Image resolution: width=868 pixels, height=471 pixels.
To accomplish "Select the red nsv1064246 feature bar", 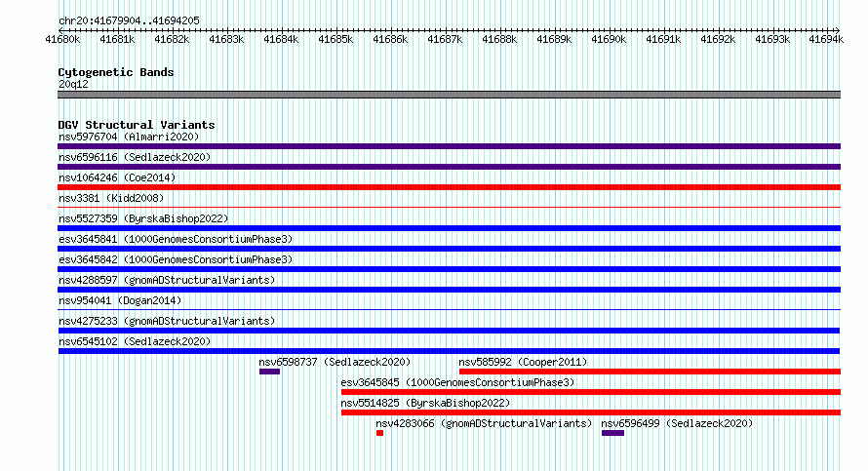I will (449, 187).
